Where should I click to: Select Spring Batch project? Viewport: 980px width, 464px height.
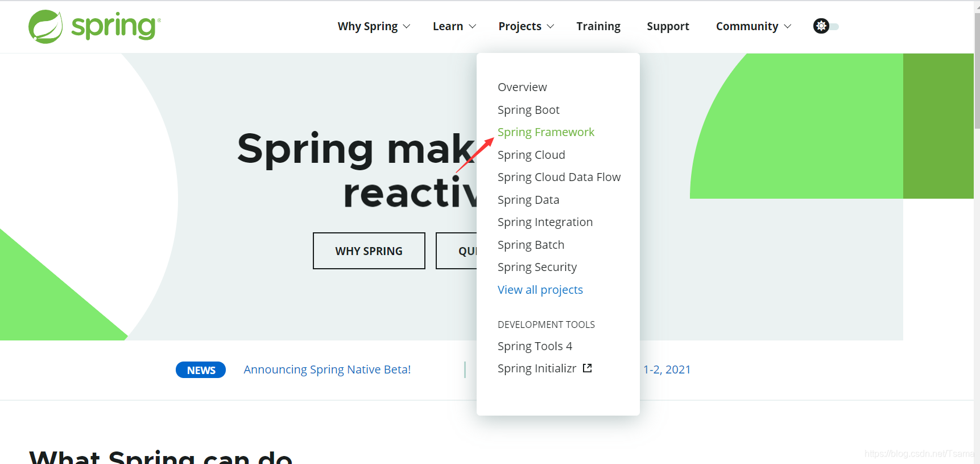pyautogui.click(x=531, y=245)
